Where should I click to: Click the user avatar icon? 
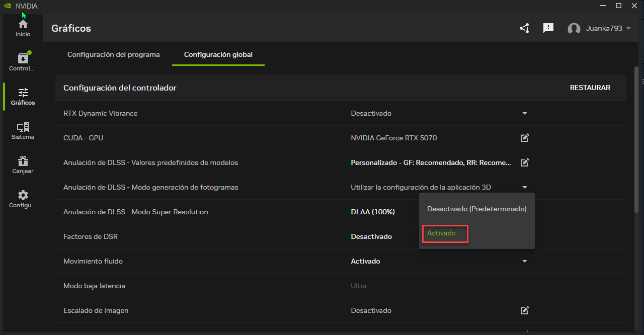[x=574, y=29]
